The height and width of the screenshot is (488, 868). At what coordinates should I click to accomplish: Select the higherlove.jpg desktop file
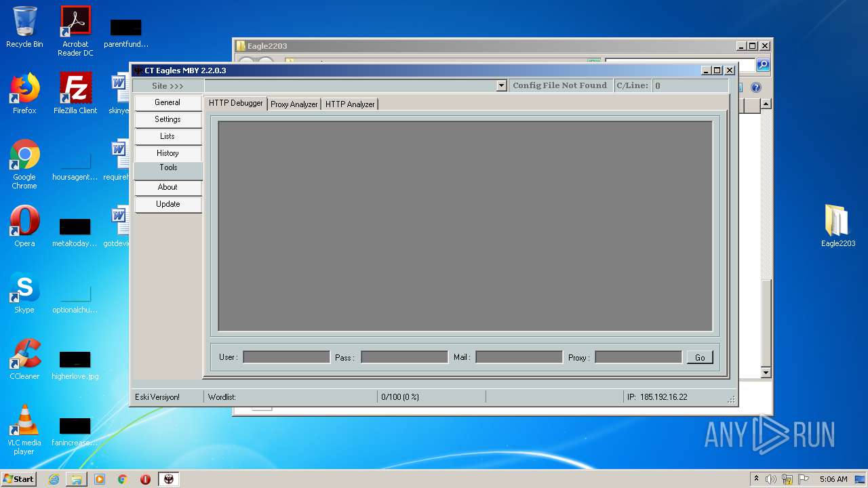[x=75, y=364]
